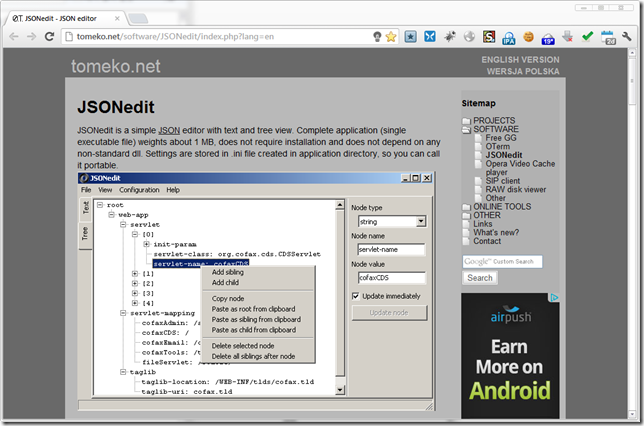
Task: Select Copy node in context menu
Action: pyautogui.click(x=228, y=299)
